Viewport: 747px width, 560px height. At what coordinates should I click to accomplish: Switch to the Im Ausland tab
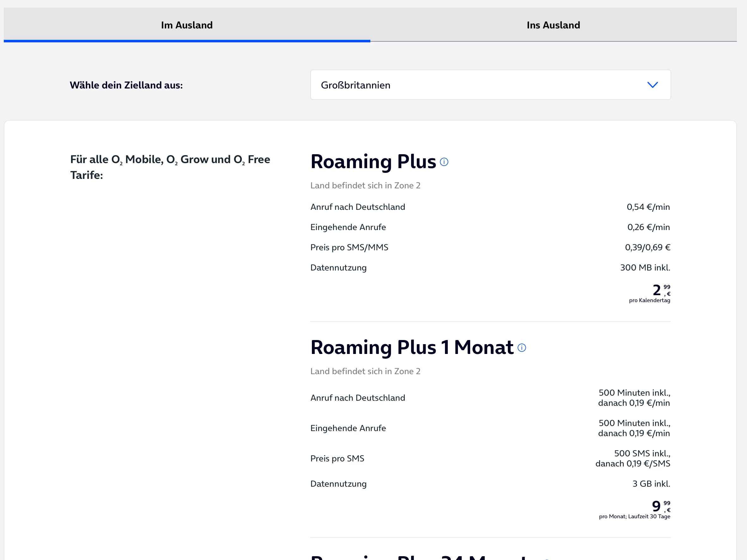(x=187, y=25)
